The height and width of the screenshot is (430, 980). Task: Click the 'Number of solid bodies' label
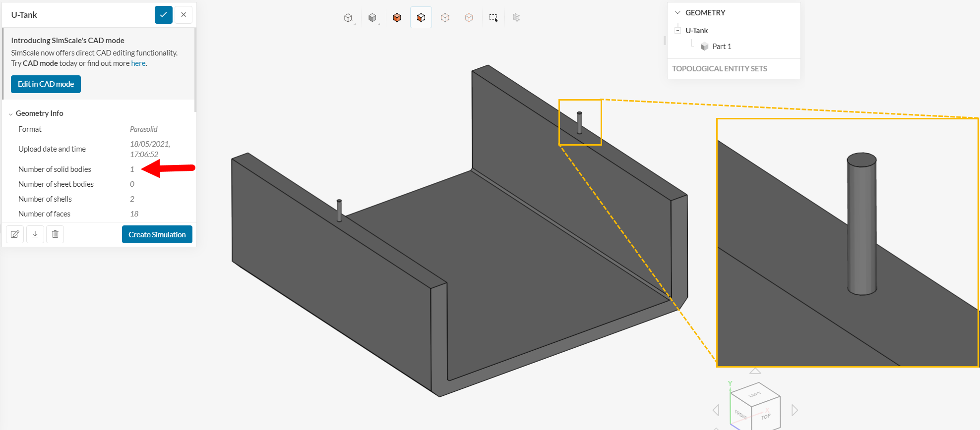tap(55, 169)
